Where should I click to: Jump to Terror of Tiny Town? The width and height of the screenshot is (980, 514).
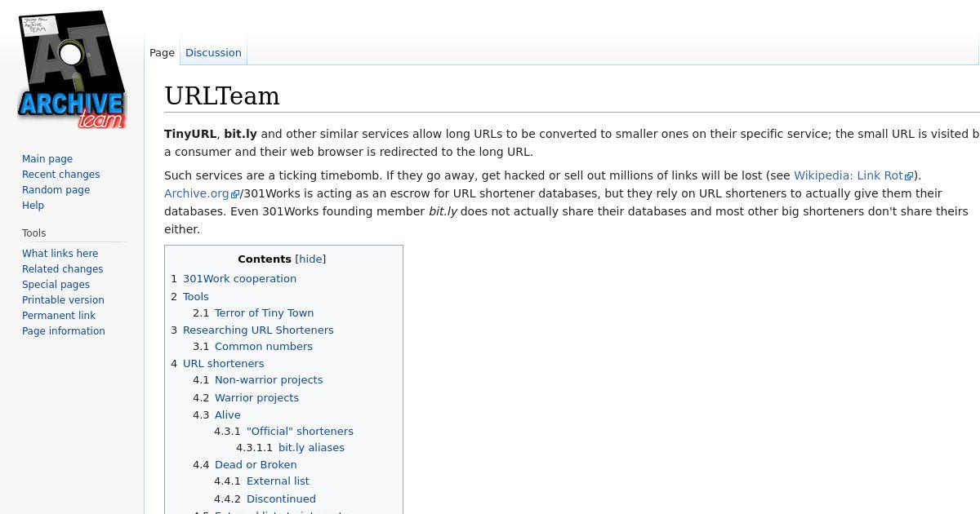tap(264, 313)
